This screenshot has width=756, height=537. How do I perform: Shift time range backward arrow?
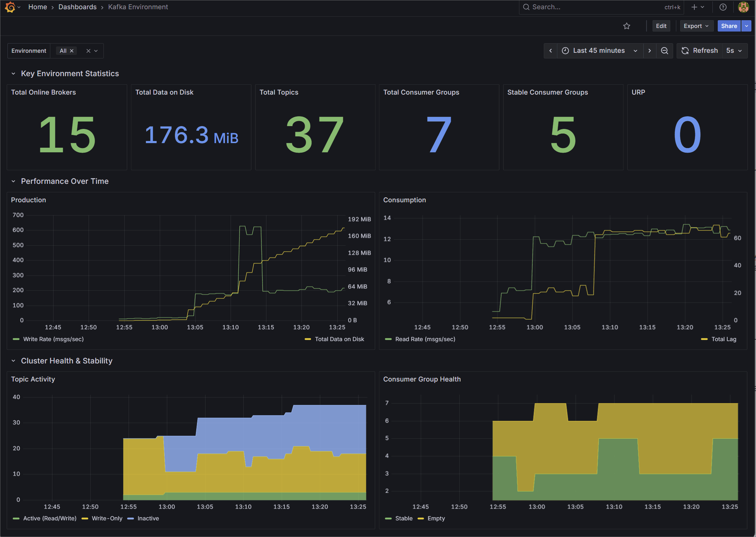pyautogui.click(x=551, y=51)
